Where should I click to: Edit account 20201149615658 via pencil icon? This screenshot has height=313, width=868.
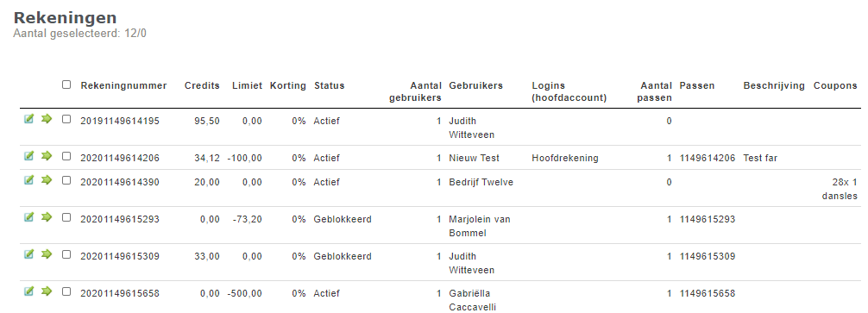point(28,291)
